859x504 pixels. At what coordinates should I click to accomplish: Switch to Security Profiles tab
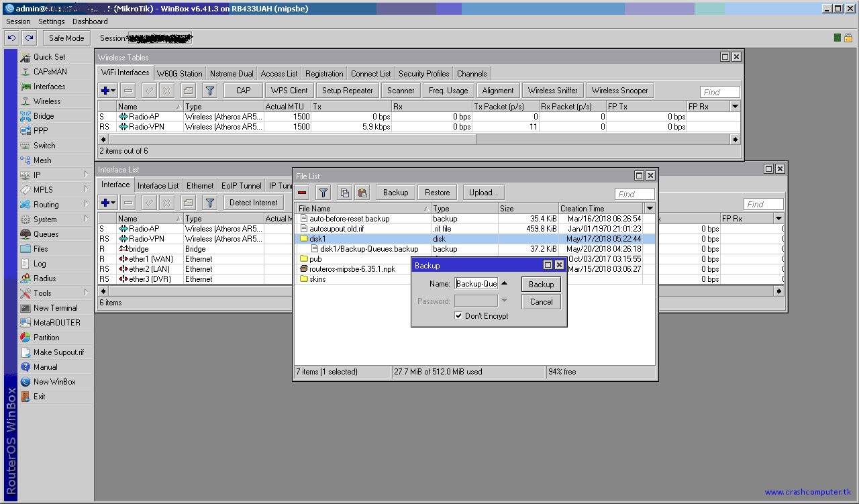(423, 74)
